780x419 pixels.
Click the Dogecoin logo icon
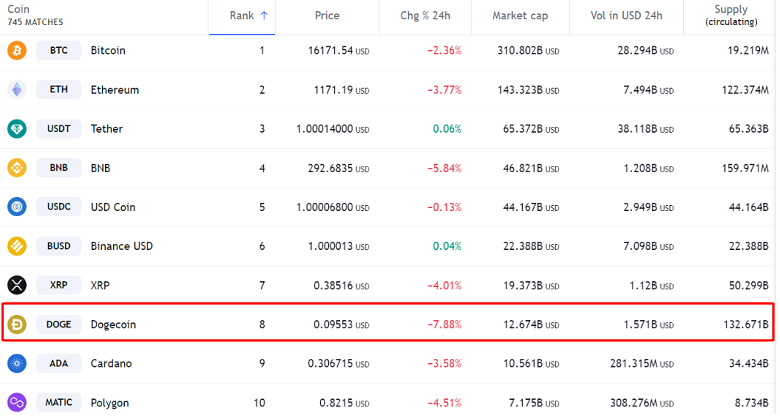pos(16,324)
